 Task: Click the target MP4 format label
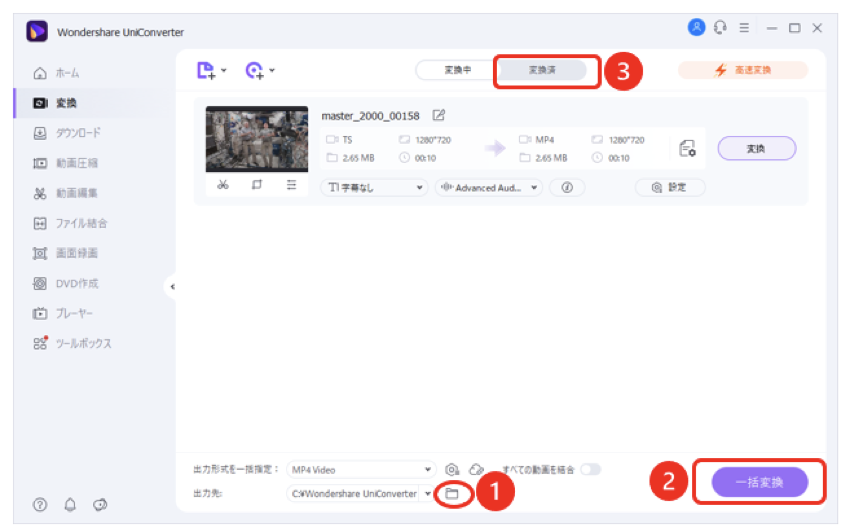[x=545, y=140]
